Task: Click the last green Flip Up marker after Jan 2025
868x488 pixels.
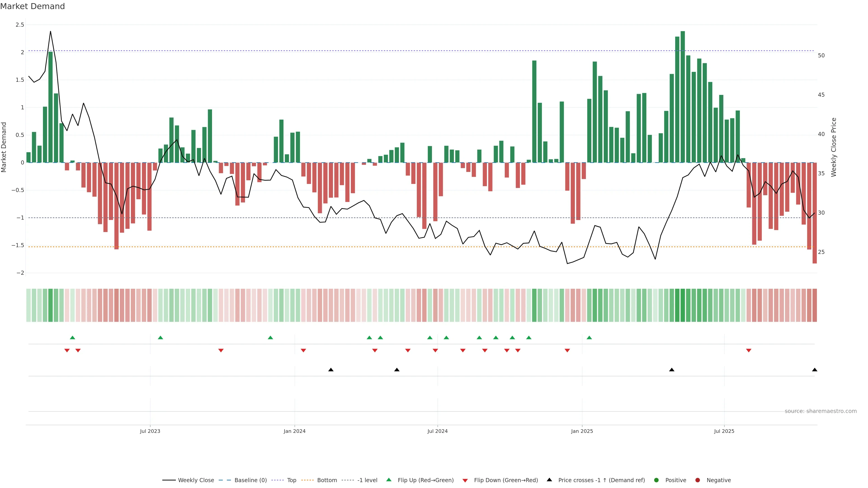Action: [x=589, y=338]
